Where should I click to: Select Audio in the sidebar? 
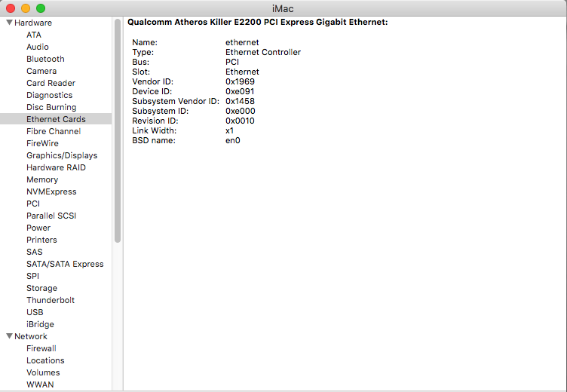coord(37,47)
